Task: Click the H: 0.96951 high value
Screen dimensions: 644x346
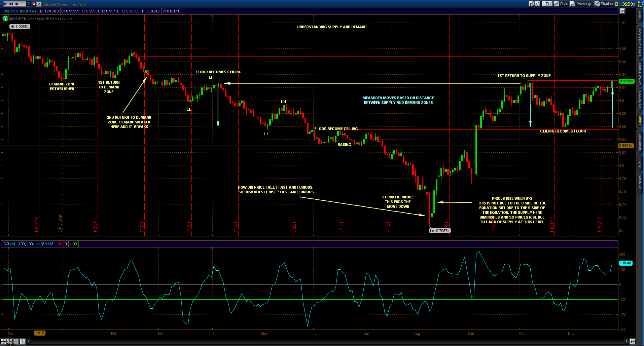Action: pos(90,11)
